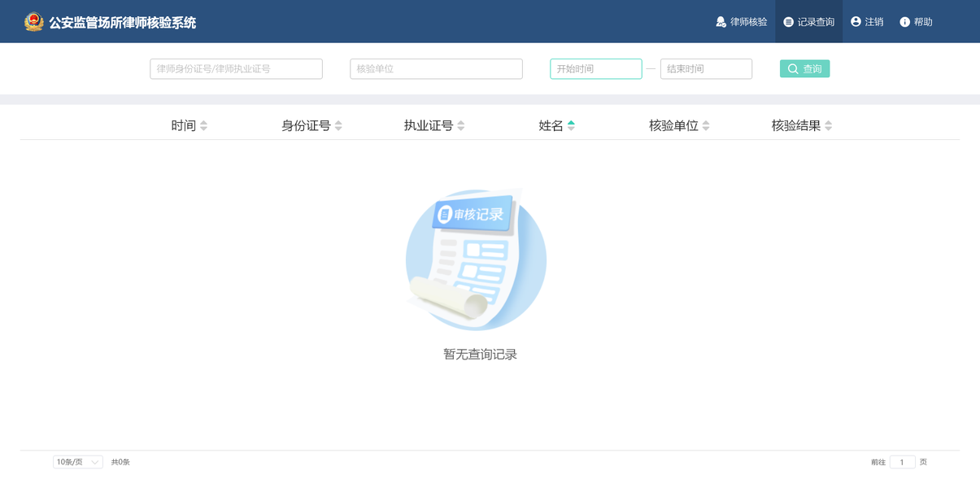Click the 姓名 column header text
The height and width of the screenshot is (488, 980).
pyautogui.click(x=551, y=125)
